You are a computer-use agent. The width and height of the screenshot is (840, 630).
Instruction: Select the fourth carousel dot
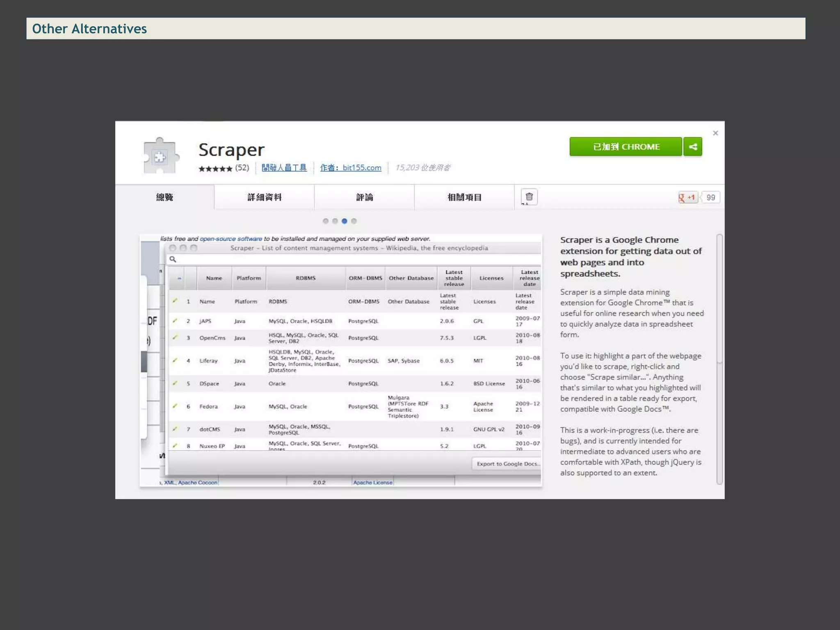coord(354,221)
